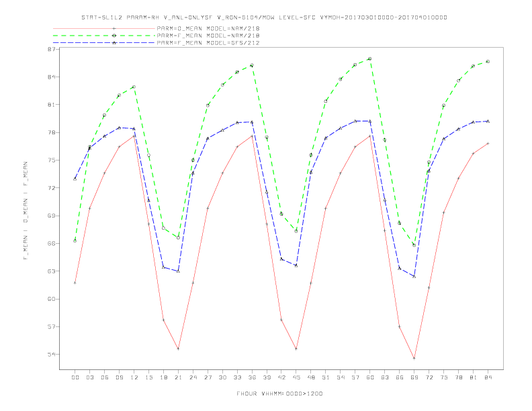The width and height of the screenshot is (532, 411).
Task: Click the 84 forecast hour label on the x-axis
Action: point(488,377)
